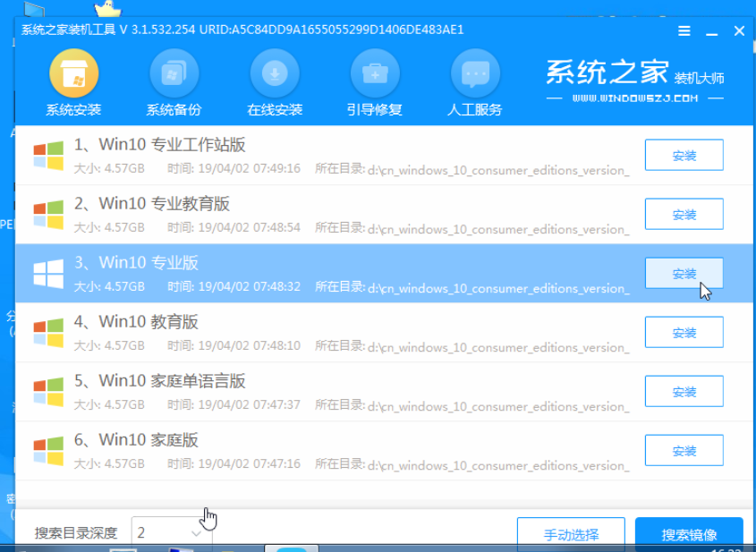756x552 pixels.
Task: Install Win10 家庭版
Action: click(684, 451)
